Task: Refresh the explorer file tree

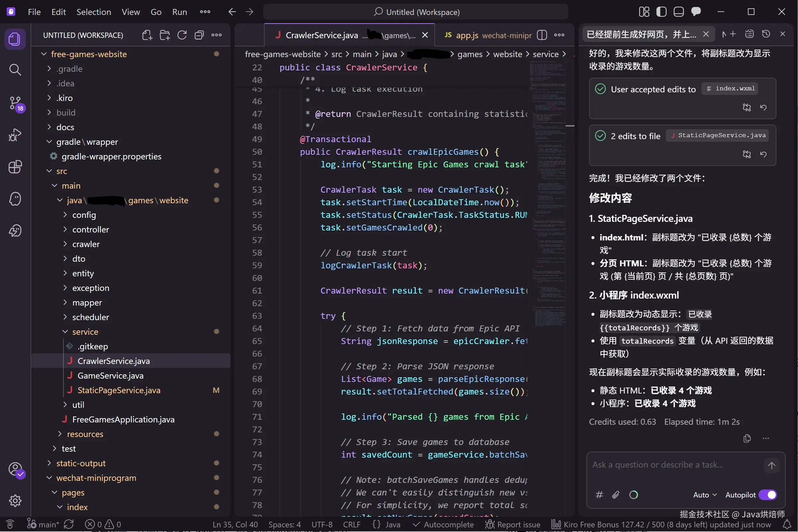Action: click(182, 35)
